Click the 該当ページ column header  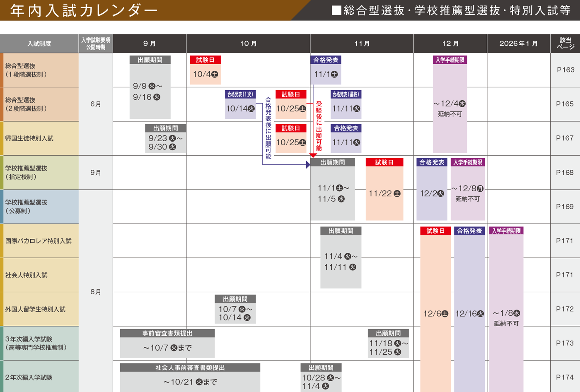pos(565,43)
